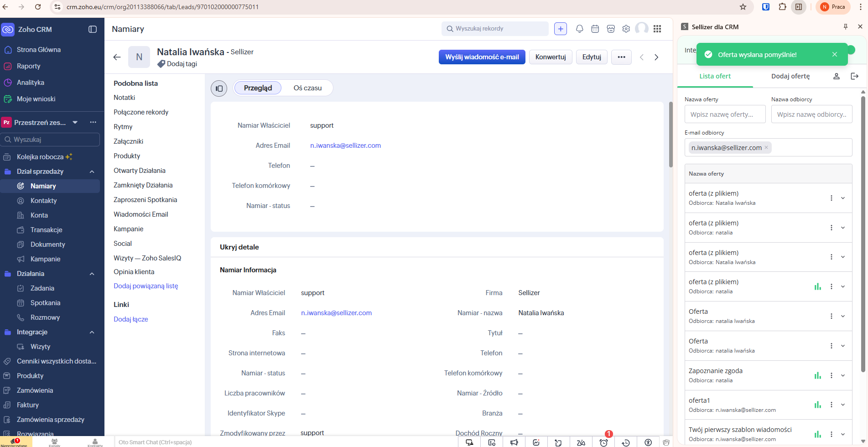Open the apps grid launcher
868x447 pixels.
tap(657, 29)
